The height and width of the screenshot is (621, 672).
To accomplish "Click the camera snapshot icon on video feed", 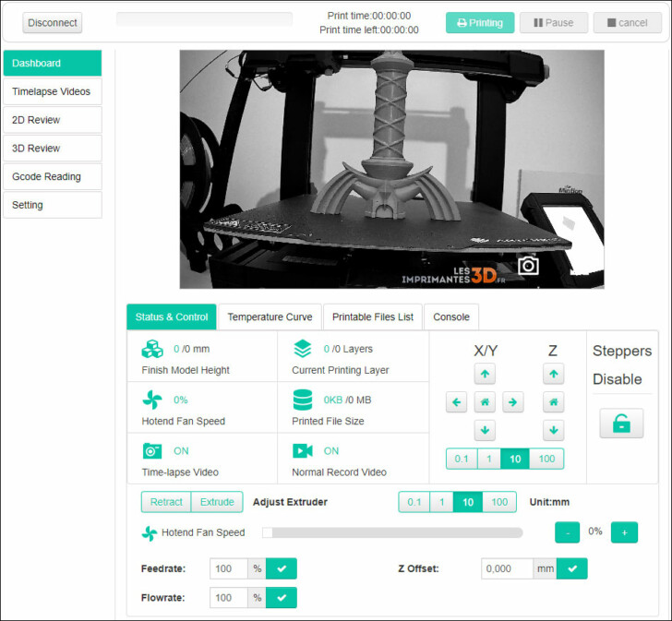I will [528, 266].
